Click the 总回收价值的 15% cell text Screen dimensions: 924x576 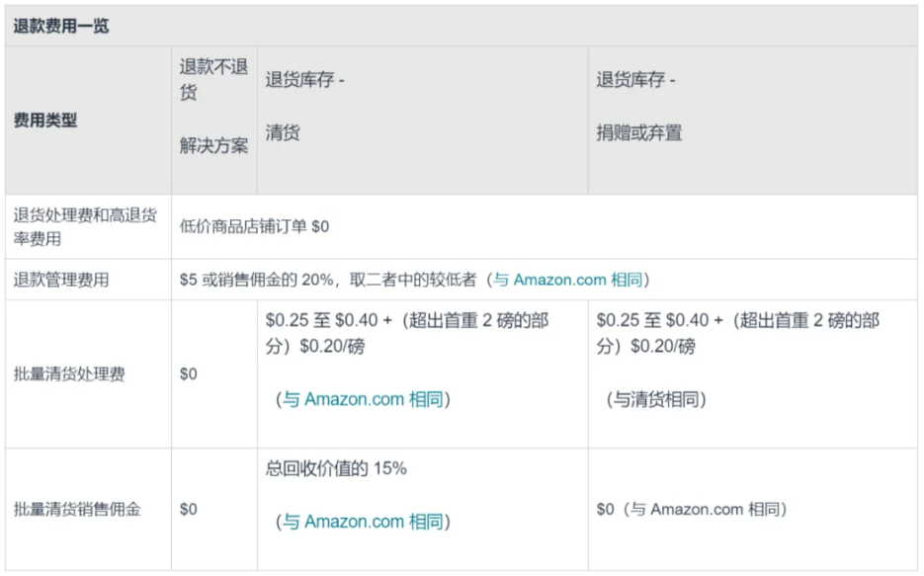pyautogui.click(x=336, y=469)
